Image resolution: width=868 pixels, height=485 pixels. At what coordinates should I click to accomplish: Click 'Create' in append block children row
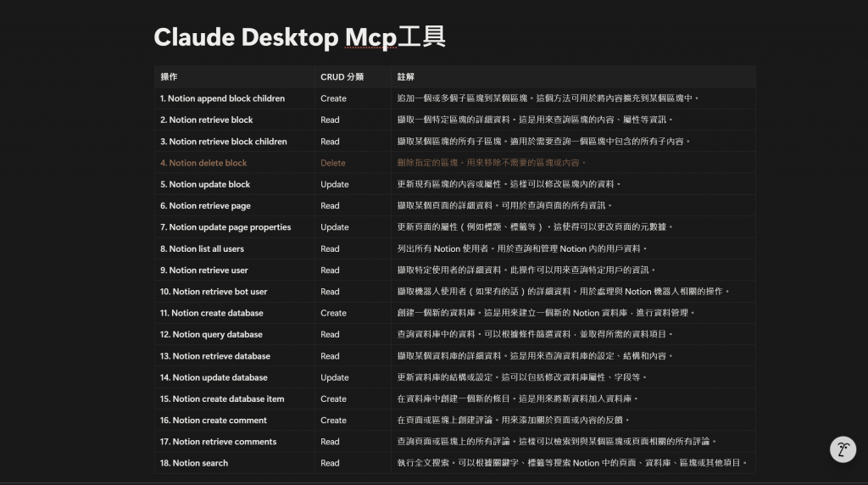click(x=333, y=98)
